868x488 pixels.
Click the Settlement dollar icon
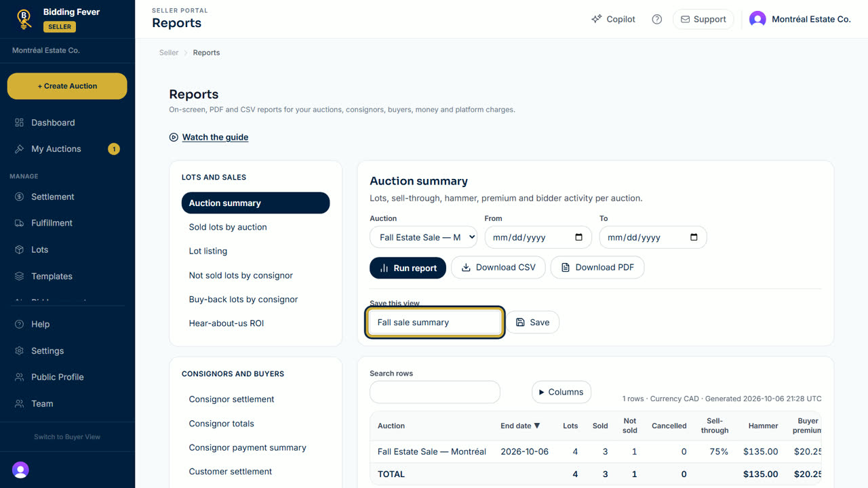19,197
